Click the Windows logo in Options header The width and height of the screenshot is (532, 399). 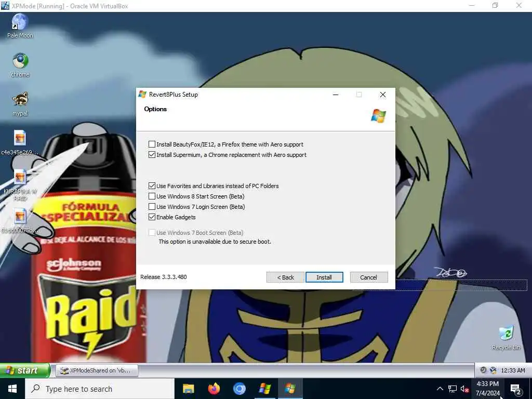(x=378, y=116)
